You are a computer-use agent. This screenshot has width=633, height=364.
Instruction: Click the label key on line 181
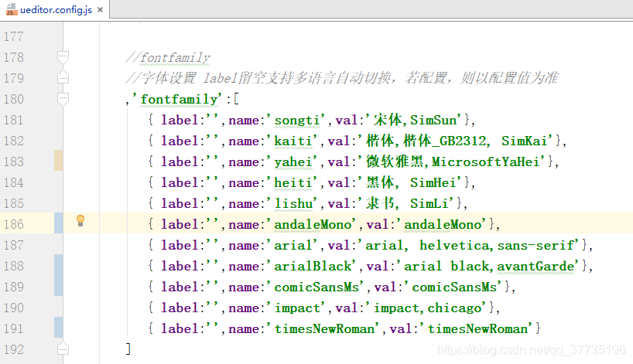(x=180, y=120)
